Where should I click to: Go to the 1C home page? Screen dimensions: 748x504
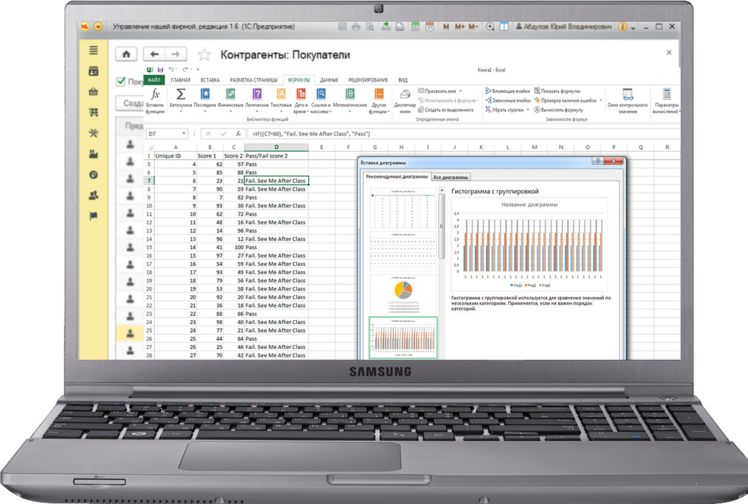point(126,54)
